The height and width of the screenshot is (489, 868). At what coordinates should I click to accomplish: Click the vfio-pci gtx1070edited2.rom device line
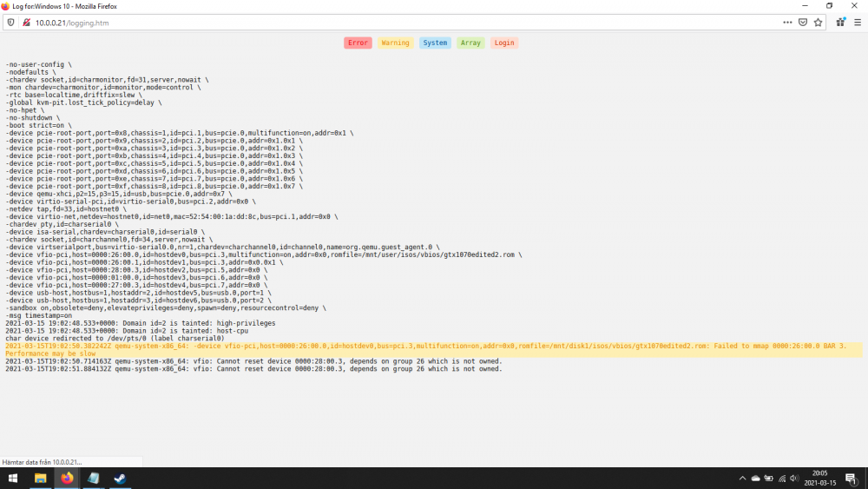(264, 254)
